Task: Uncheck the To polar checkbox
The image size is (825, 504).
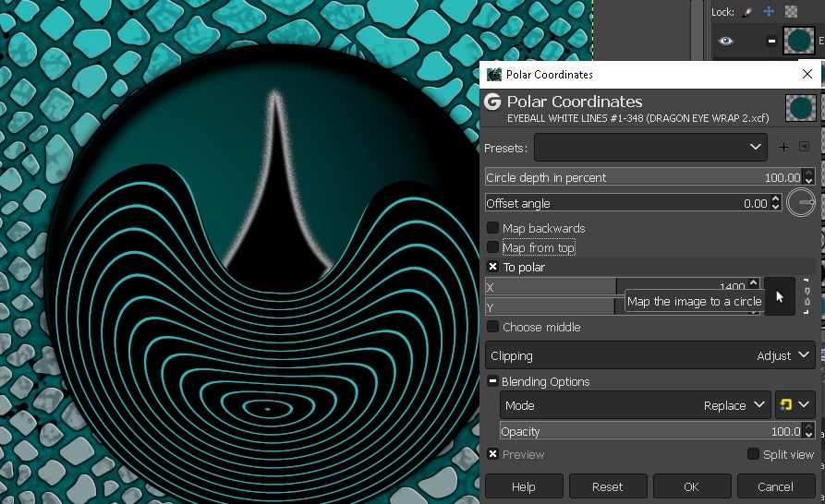Action: (x=492, y=267)
